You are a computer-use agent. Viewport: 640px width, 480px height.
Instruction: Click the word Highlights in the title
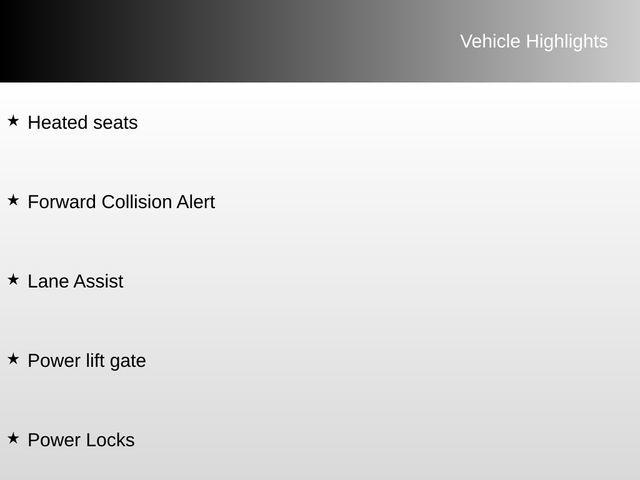coord(566,41)
